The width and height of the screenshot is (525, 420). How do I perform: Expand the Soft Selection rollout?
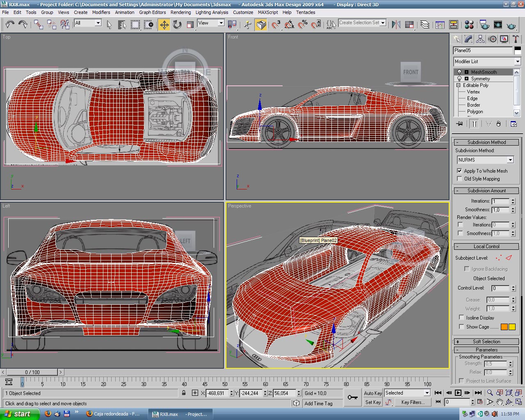tap(486, 342)
